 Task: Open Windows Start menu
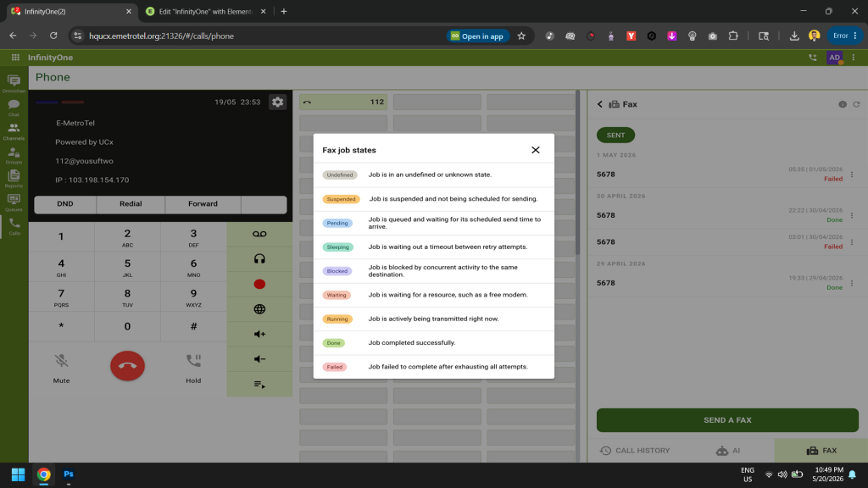(x=19, y=474)
